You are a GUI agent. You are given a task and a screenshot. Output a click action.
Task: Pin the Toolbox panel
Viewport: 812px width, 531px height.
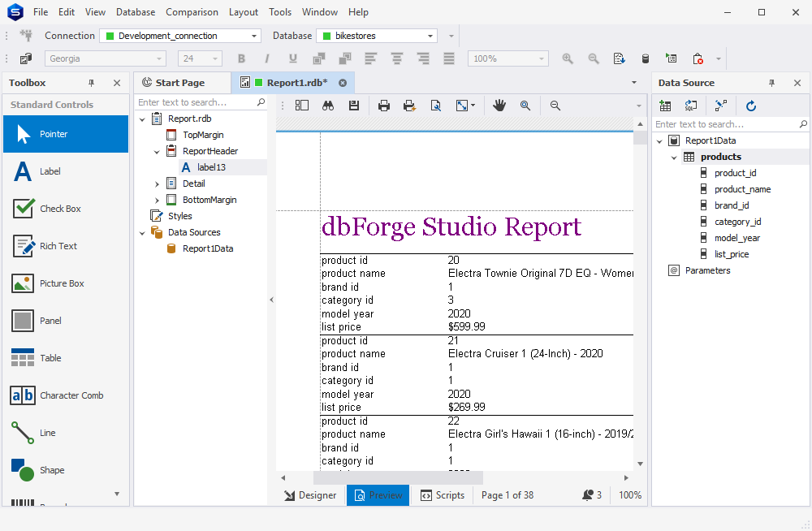click(x=91, y=83)
